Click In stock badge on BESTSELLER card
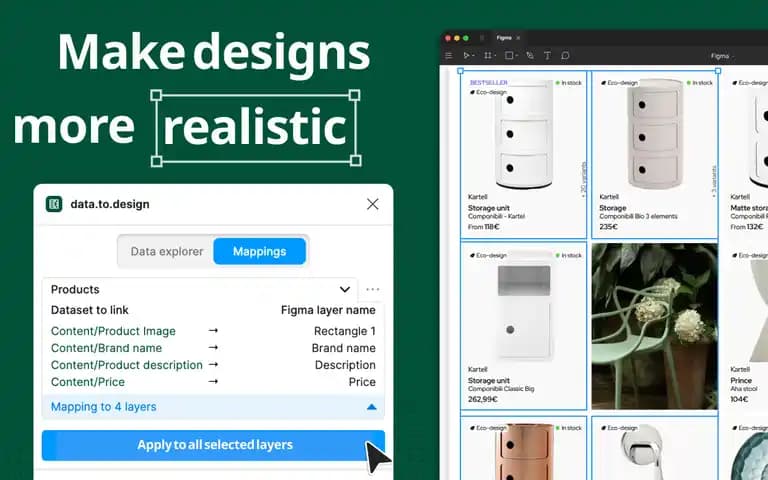768x480 pixels. click(x=569, y=83)
